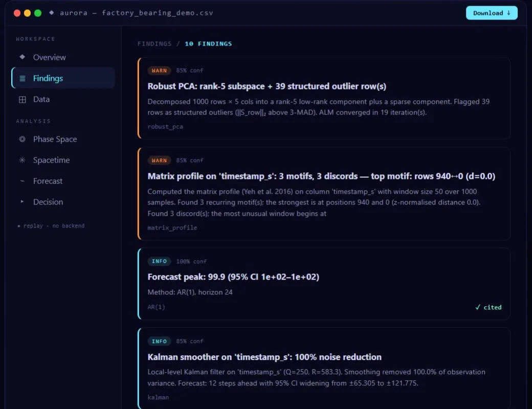Open the Phase Space analysis

pyautogui.click(x=63, y=139)
